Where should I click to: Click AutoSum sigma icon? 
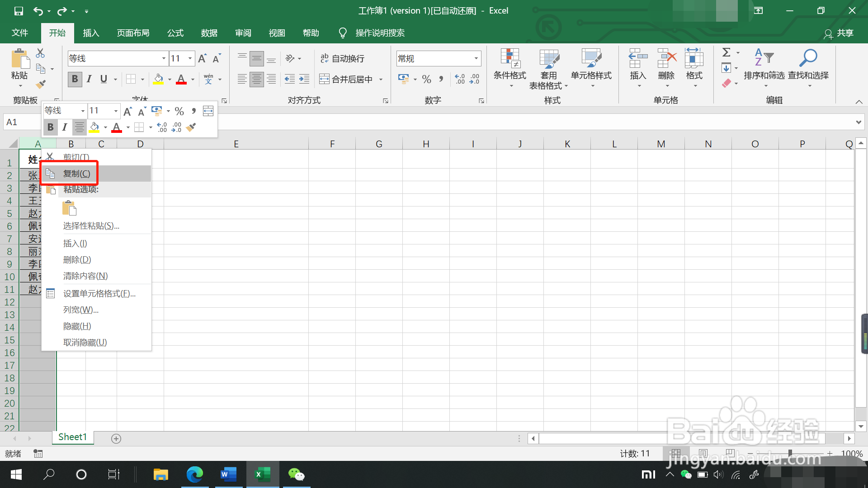(726, 52)
